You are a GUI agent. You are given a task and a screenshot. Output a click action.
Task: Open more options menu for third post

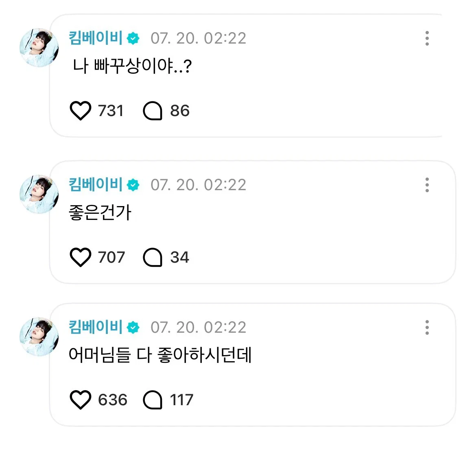point(427,327)
